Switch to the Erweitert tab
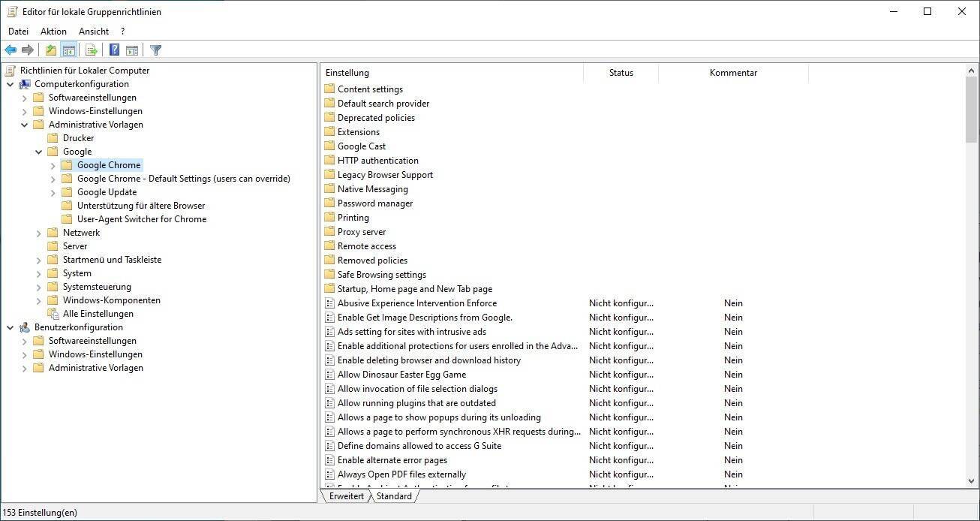980x521 pixels. [x=346, y=496]
